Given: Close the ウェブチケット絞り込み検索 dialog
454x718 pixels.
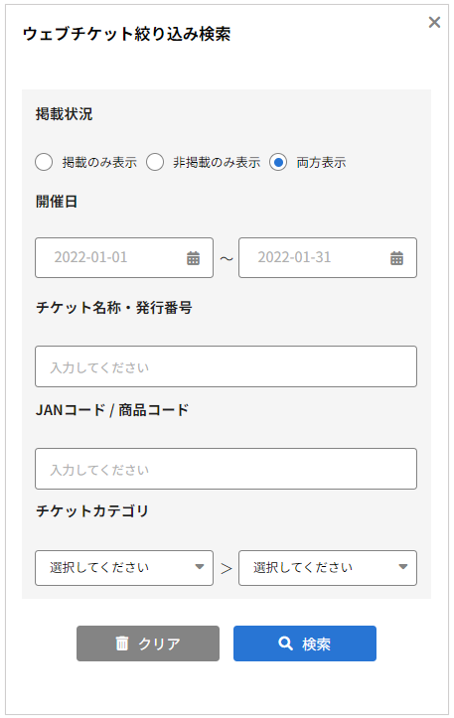Looking at the screenshot, I should [x=434, y=22].
